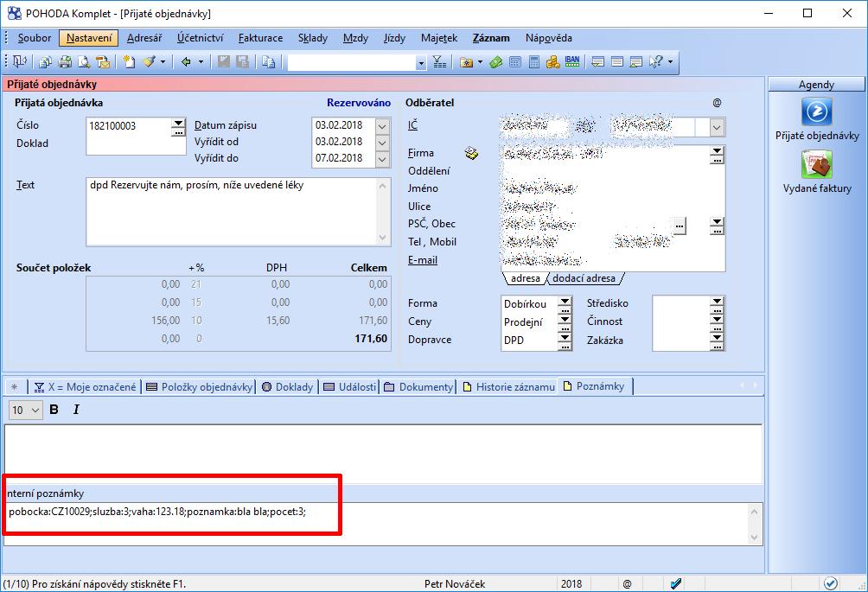Click the filter funnel toolbar icon

tap(439, 62)
